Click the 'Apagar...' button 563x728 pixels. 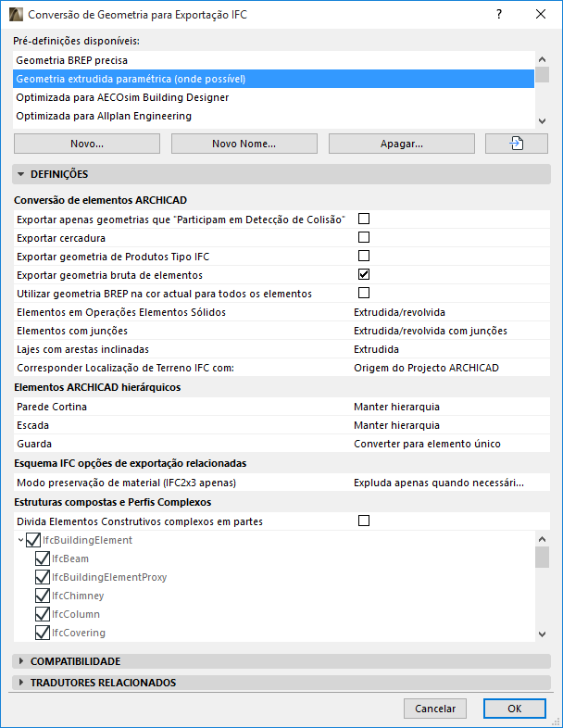401,144
